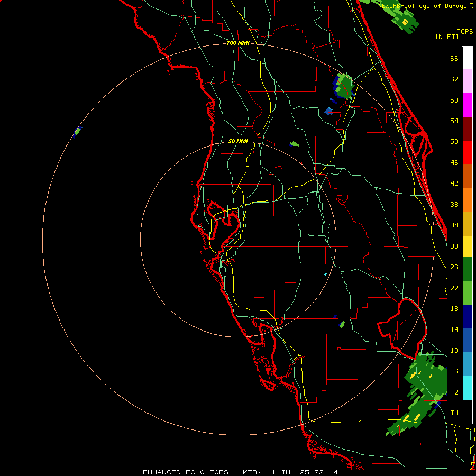The image size is (476, 476).
Task: Click the small echo over the Gulf west of the radar
Action: (x=78, y=132)
